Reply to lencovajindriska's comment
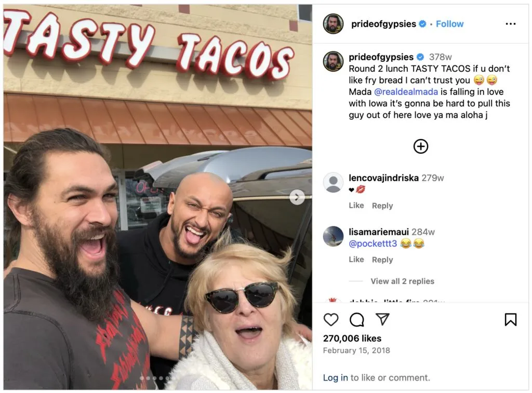This screenshot has width=532, height=393. pos(382,206)
